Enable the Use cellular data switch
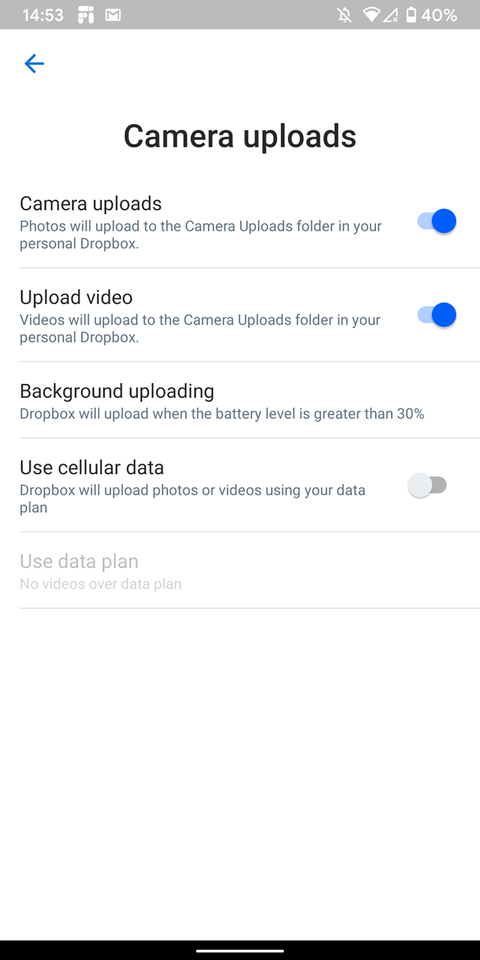 (x=427, y=486)
